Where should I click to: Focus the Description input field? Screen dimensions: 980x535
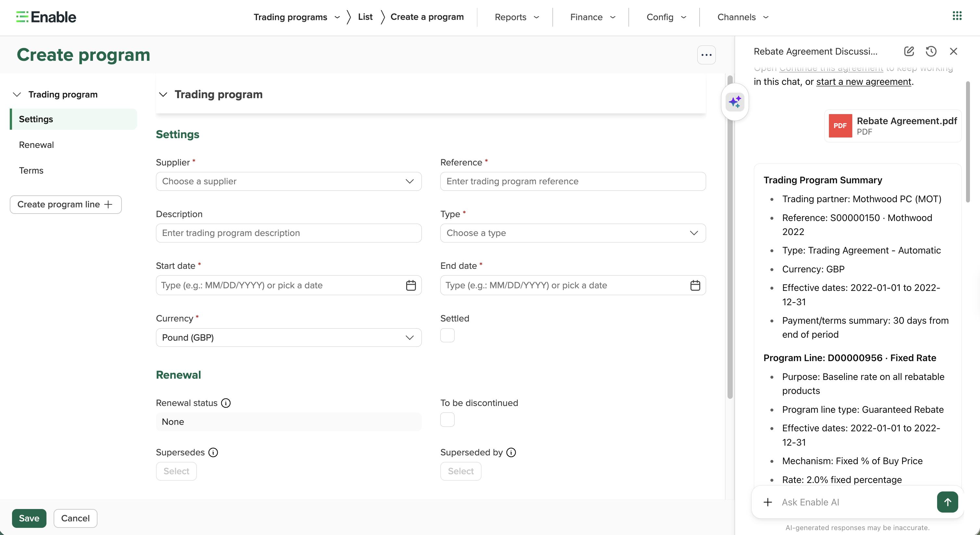point(289,233)
